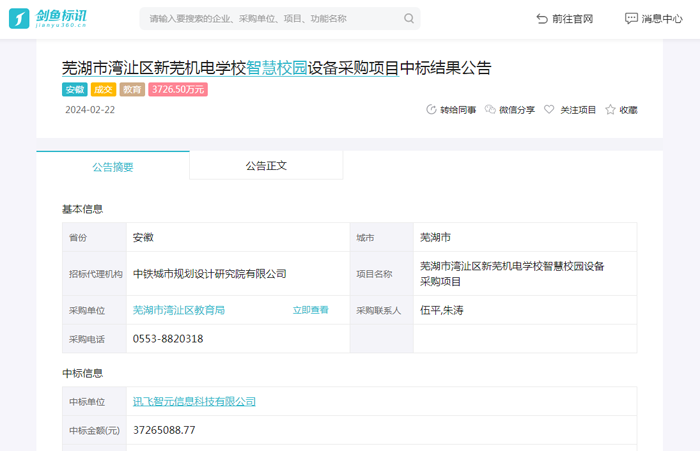Click the 前往官网 back arrow icon
The width and height of the screenshot is (700, 451).
pos(542,19)
